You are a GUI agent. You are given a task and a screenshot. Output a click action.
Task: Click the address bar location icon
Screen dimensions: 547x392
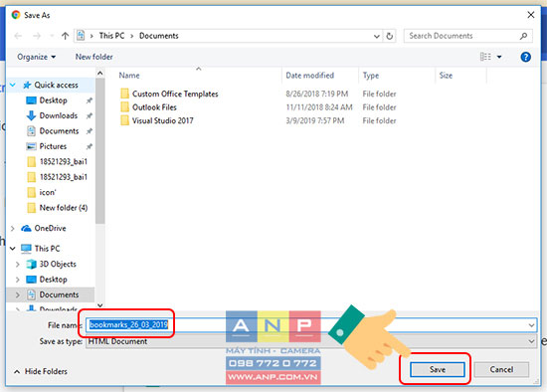pos(81,36)
